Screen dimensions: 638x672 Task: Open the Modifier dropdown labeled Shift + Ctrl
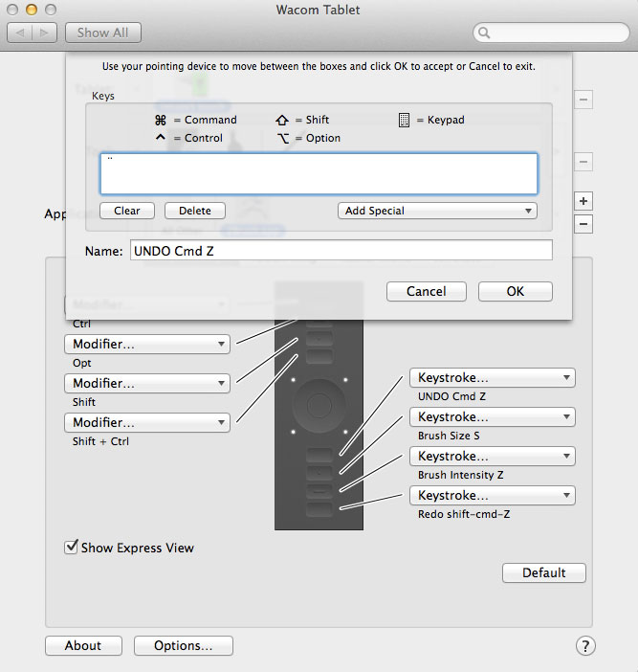pyautogui.click(x=147, y=422)
